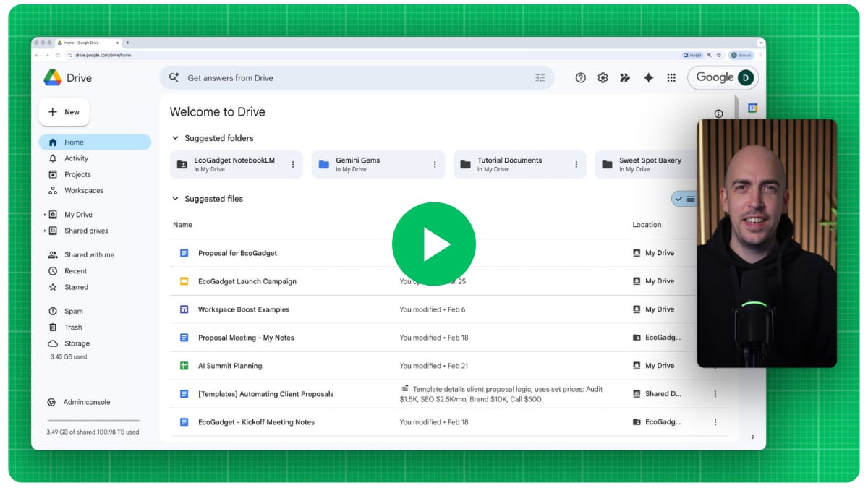The height and width of the screenshot is (488, 868).
Task: Open More actions for Automating Client Proposals row
Action: [x=715, y=394]
